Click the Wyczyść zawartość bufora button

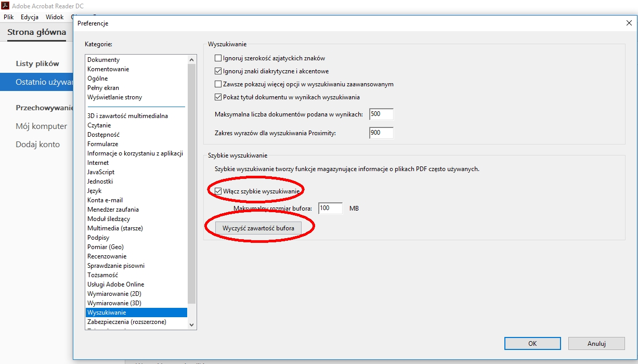pos(258,228)
